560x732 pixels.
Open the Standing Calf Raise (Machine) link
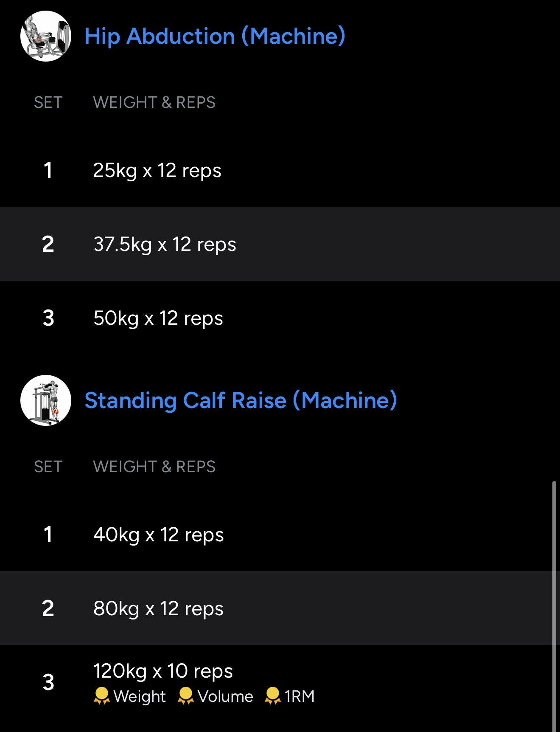(x=241, y=400)
